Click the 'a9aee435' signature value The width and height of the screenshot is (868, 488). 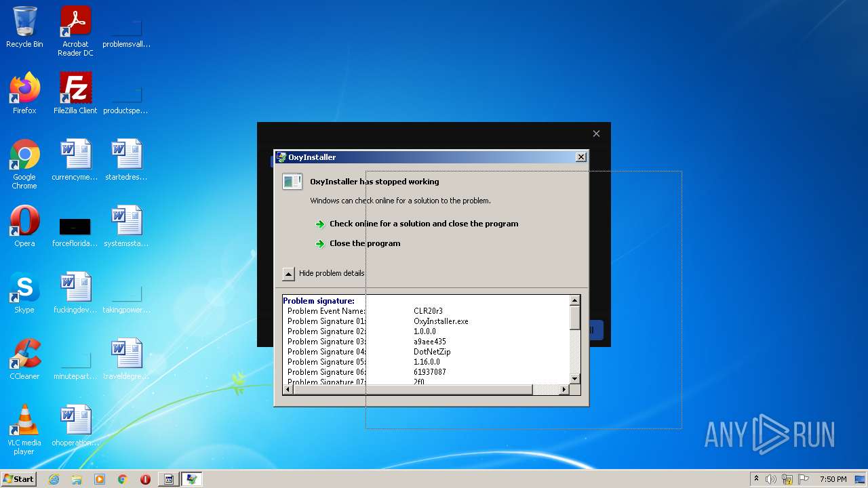[x=430, y=342]
